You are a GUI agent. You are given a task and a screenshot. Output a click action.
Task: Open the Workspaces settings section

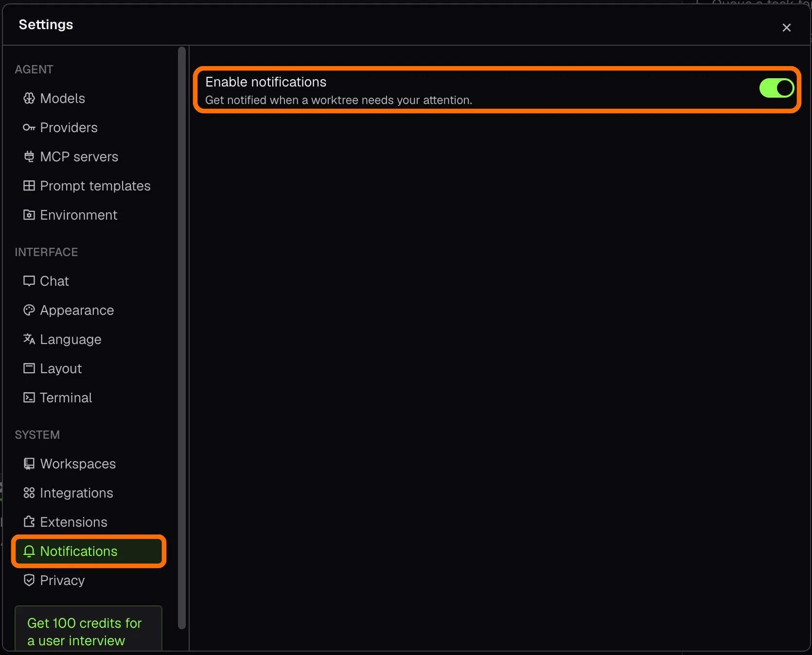pyautogui.click(x=89, y=464)
